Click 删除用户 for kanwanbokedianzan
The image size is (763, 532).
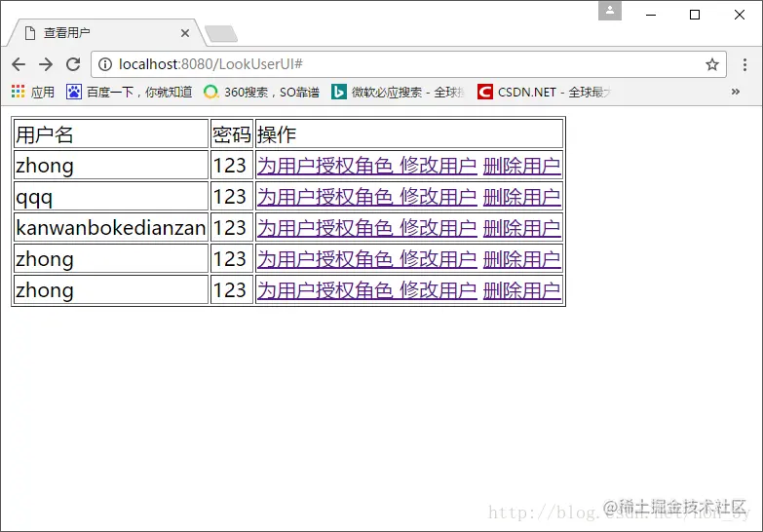[522, 228]
